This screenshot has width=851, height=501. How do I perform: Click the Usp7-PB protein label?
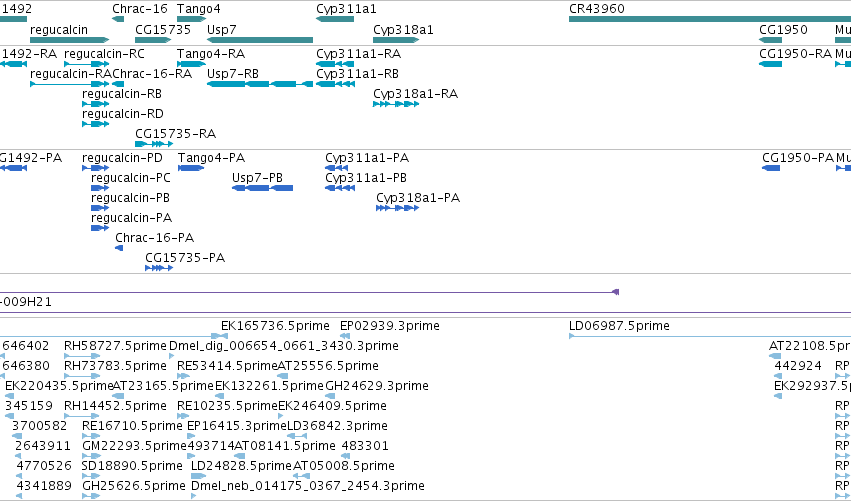pos(257,178)
